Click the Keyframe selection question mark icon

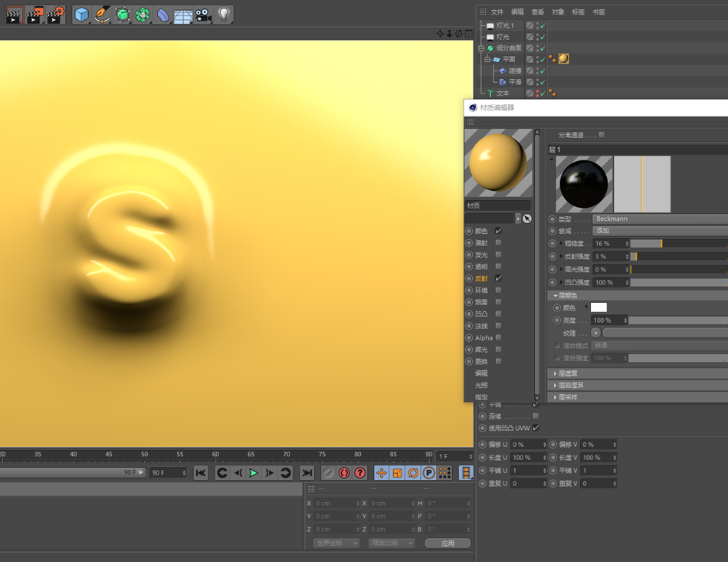coord(360,473)
